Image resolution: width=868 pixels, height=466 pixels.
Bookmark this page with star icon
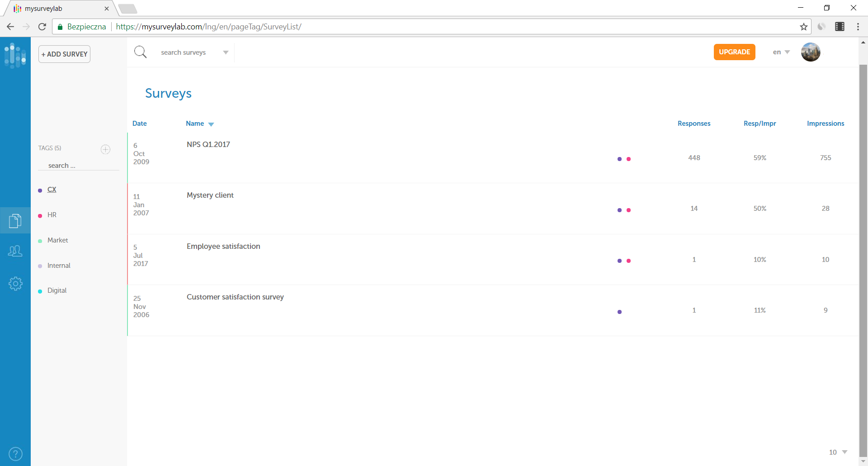803,27
